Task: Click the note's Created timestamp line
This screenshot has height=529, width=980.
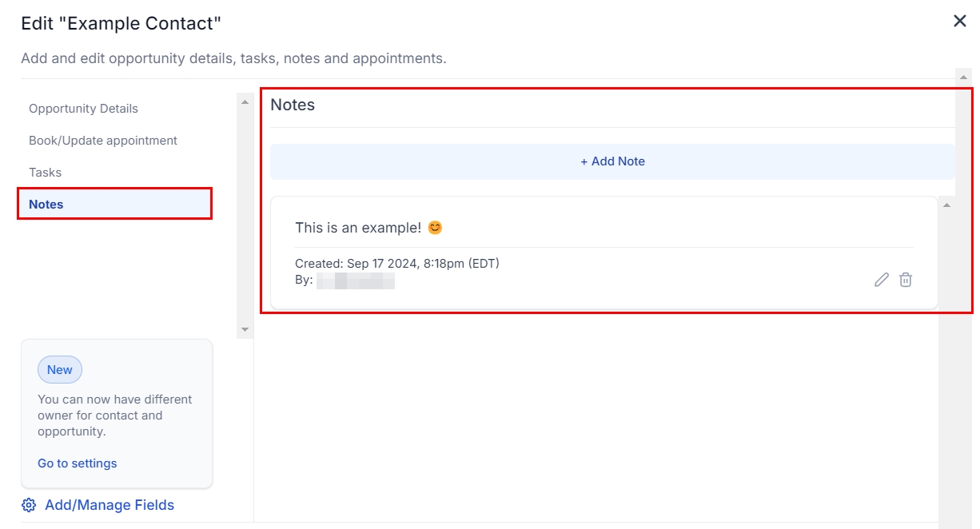Action: point(396,264)
